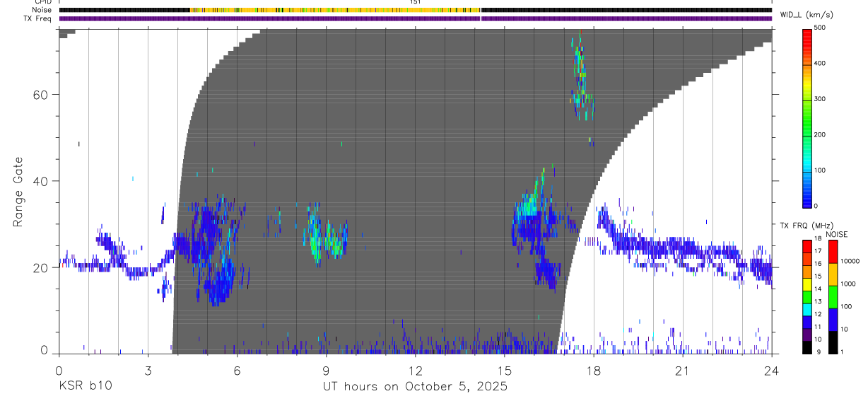Click the "24" hour tick on the time axis

772,371
